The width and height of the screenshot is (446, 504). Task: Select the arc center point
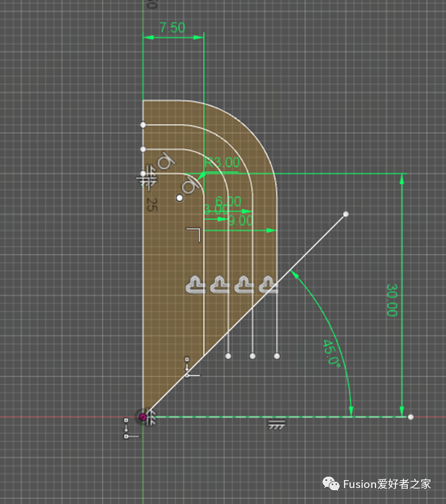180,198
